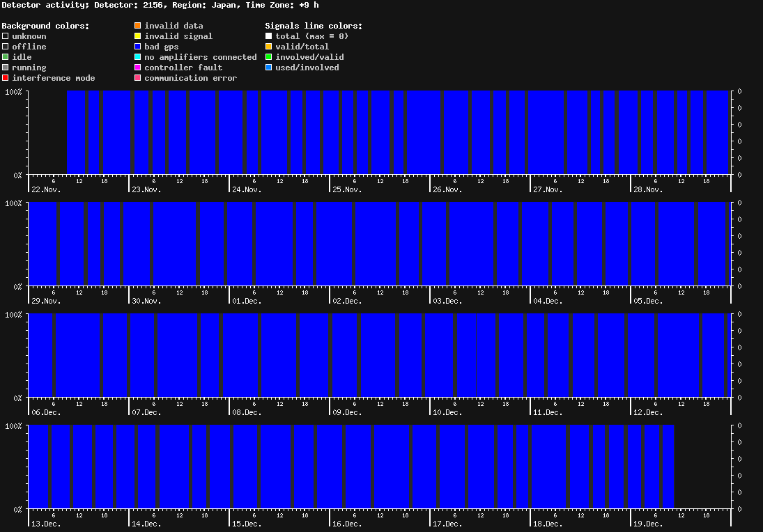Click the orange invalid data swatch
Viewport: 763px width, 532px height.
[x=138, y=26]
